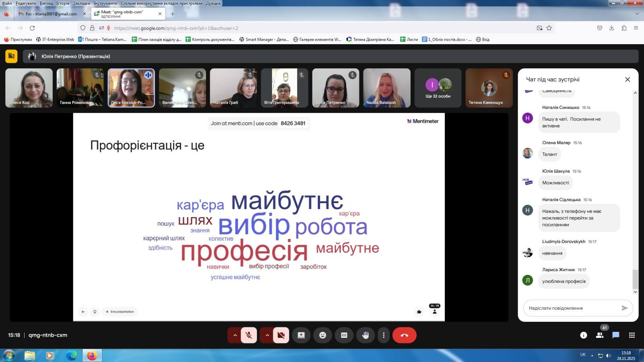Click the present screen icon

[301, 335]
